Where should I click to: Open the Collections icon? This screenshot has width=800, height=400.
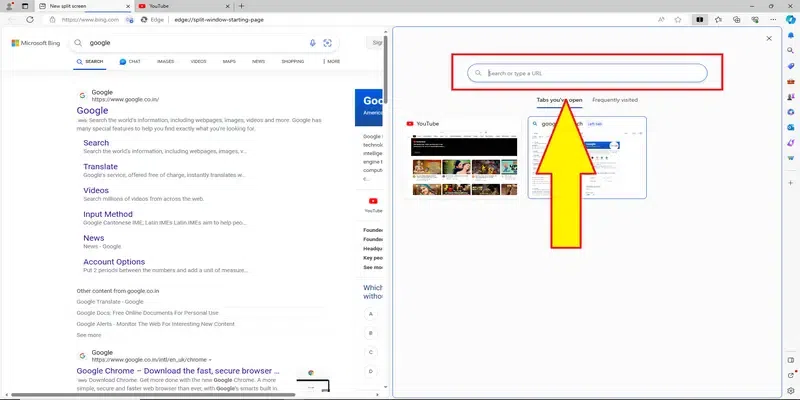737,19
